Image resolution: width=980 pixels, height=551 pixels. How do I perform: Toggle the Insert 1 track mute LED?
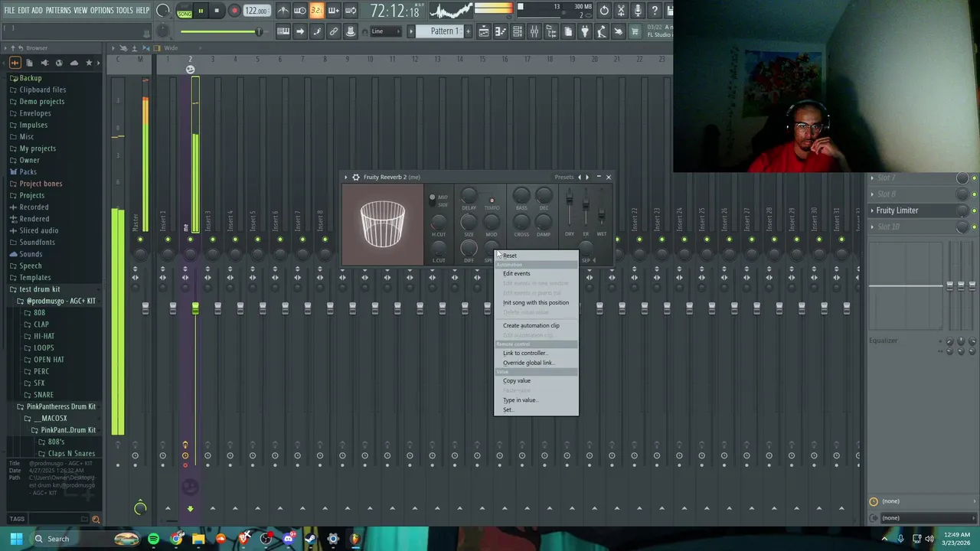[168, 240]
